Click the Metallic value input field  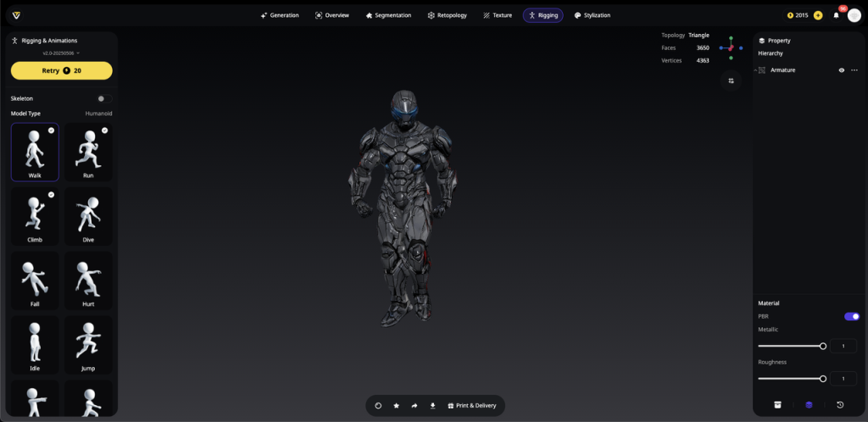pos(843,347)
